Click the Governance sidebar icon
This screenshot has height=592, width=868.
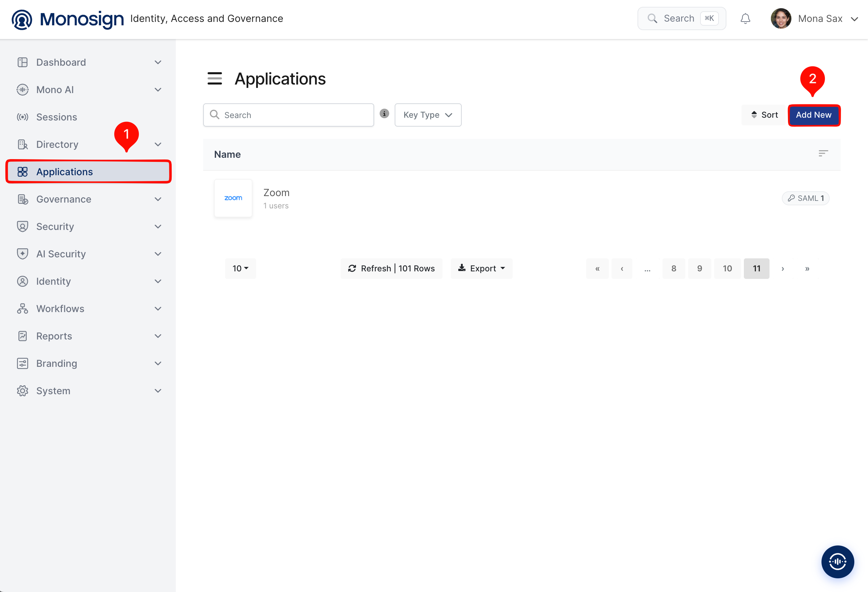pyautogui.click(x=23, y=199)
